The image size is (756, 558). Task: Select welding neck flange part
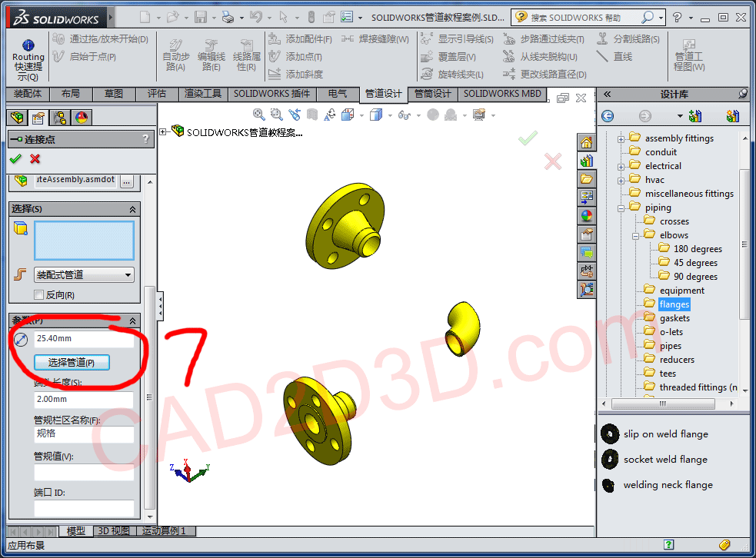point(668,485)
